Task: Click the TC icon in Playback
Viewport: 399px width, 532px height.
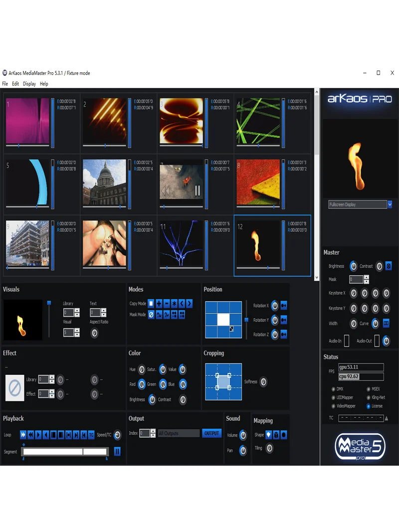Action: pyautogui.click(x=91, y=435)
